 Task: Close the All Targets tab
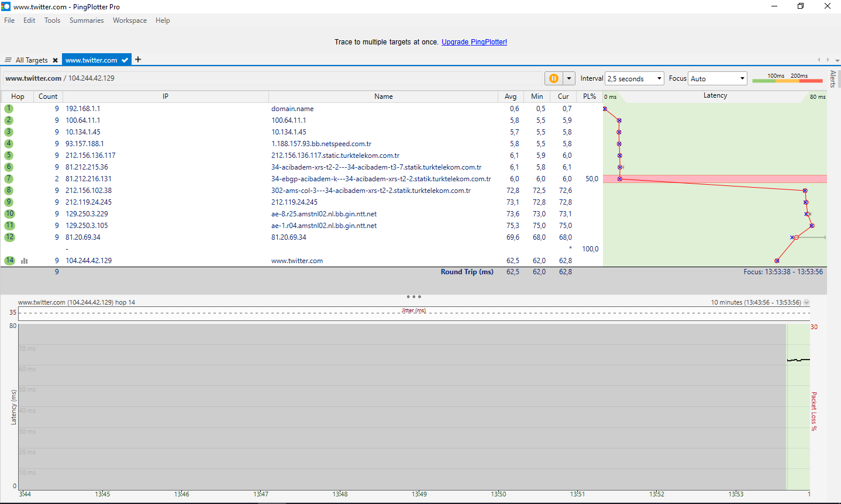click(55, 60)
